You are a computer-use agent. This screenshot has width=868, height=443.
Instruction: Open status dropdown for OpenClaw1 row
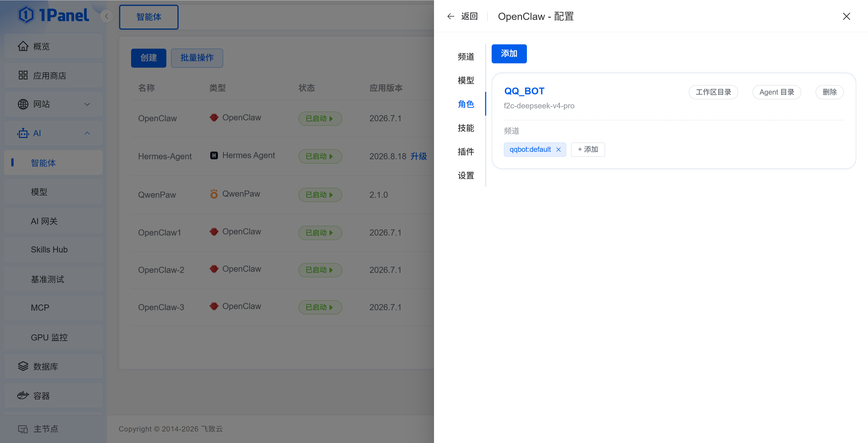click(320, 233)
